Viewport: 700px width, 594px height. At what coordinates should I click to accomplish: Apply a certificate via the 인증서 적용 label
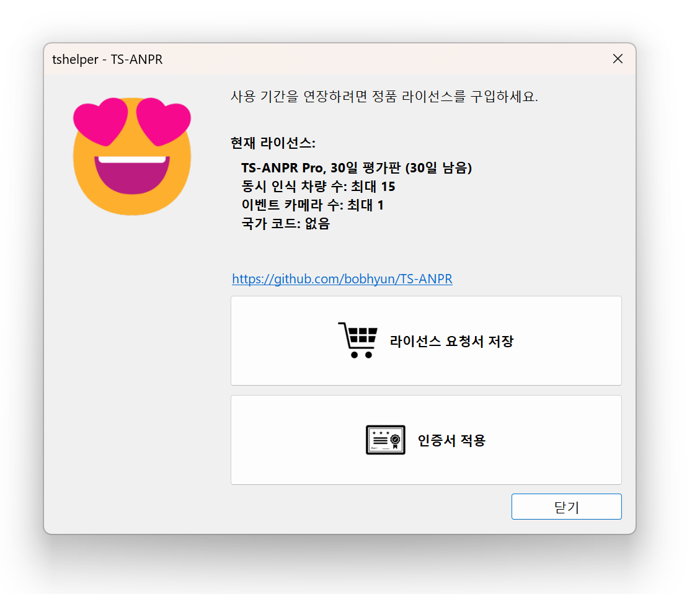pyautogui.click(x=451, y=440)
